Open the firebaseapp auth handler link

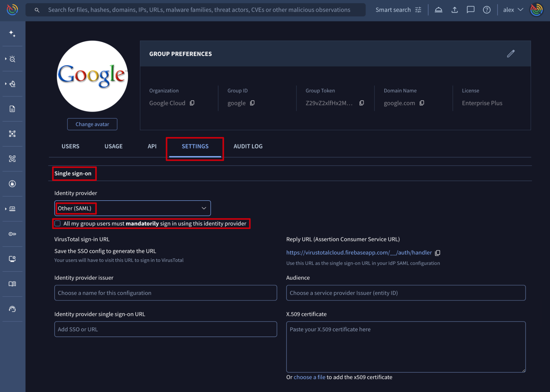[359, 253]
